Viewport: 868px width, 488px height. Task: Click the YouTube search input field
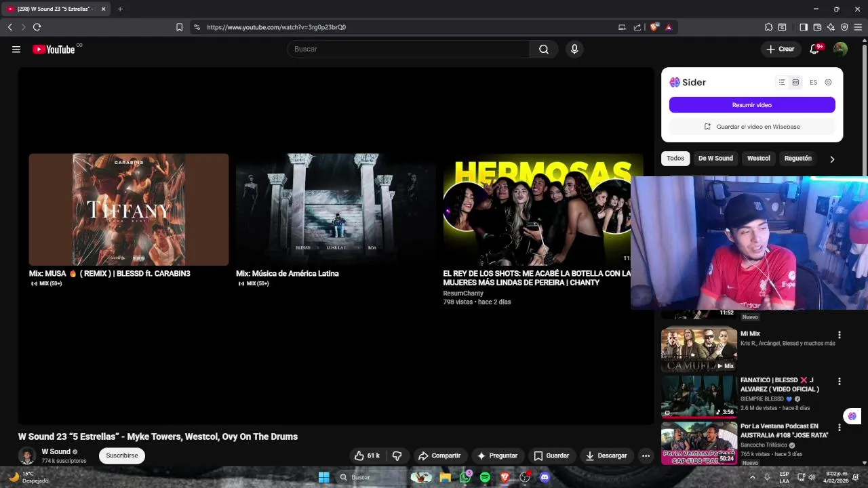(x=408, y=49)
